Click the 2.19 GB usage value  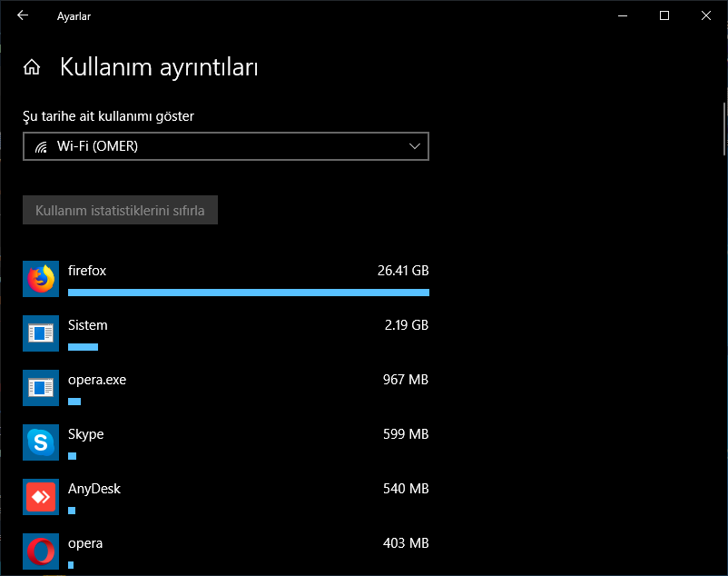click(407, 325)
